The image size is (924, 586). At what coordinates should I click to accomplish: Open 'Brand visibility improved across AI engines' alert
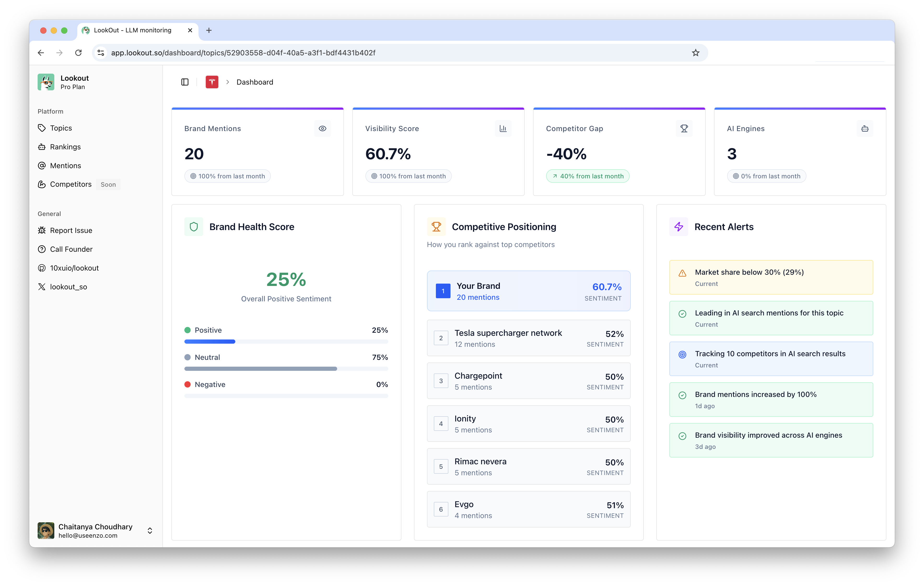[x=771, y=441]
